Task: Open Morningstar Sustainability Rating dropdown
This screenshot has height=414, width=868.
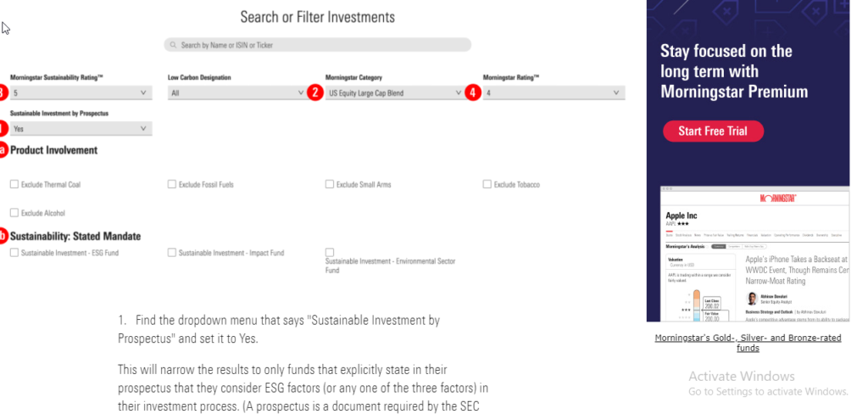Action: point(81,93)
